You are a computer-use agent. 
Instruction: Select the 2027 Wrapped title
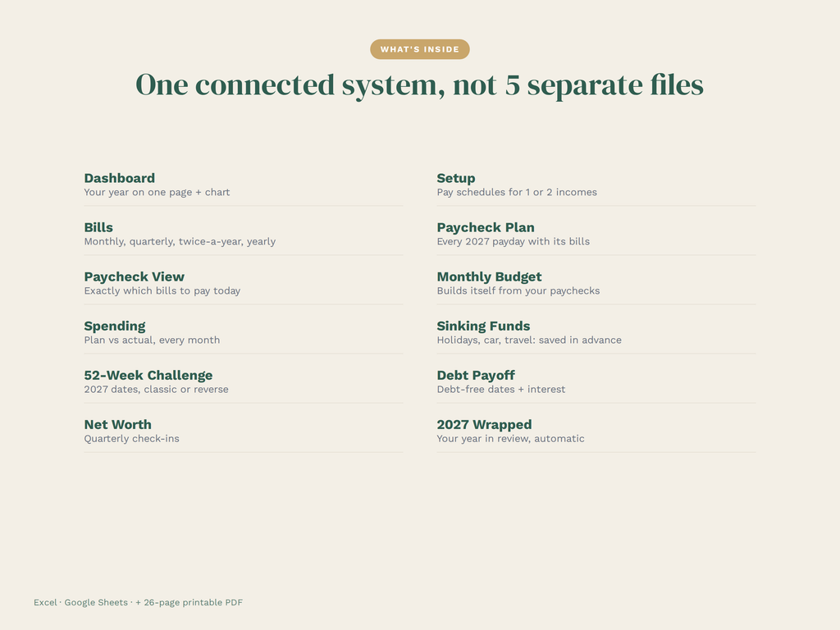pyautogui.click(x=484, y=425)
